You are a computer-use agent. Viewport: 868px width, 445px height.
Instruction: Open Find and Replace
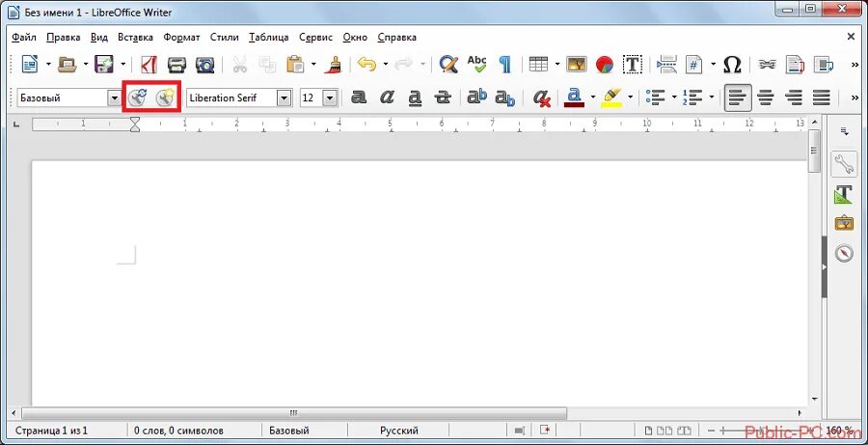(448, 65)
